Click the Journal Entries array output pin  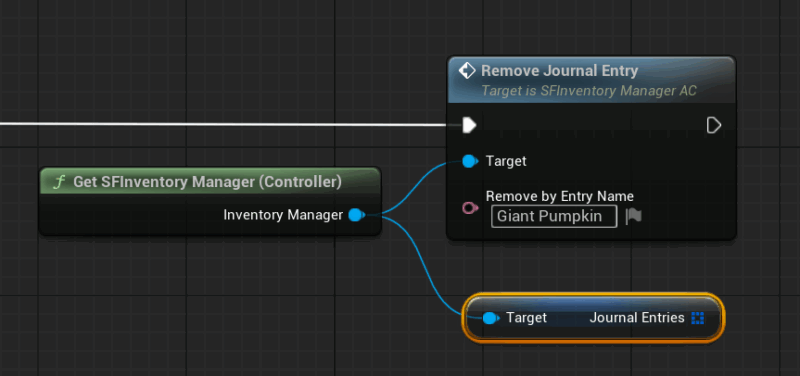[697, 318]
